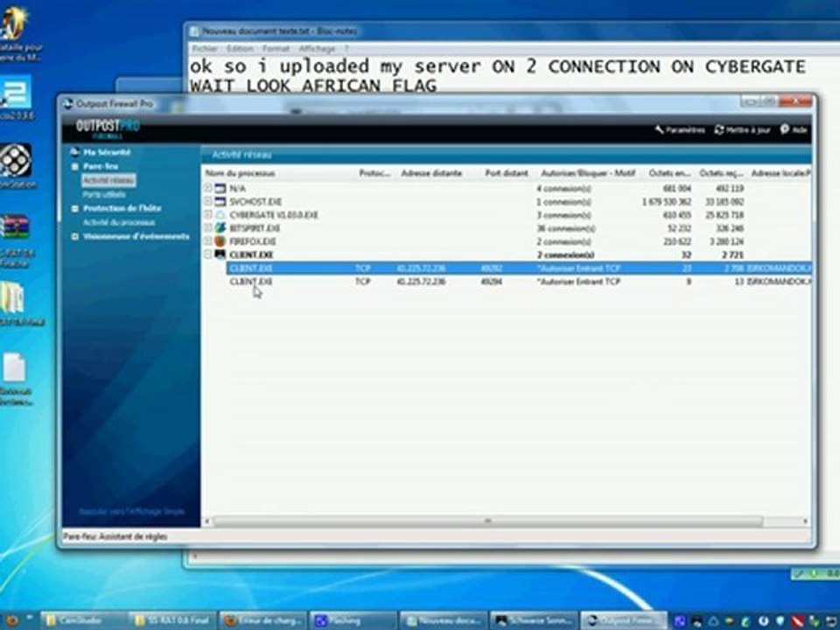Select the CLIENT.EXE port 49294 connection row

pos(519,281)
